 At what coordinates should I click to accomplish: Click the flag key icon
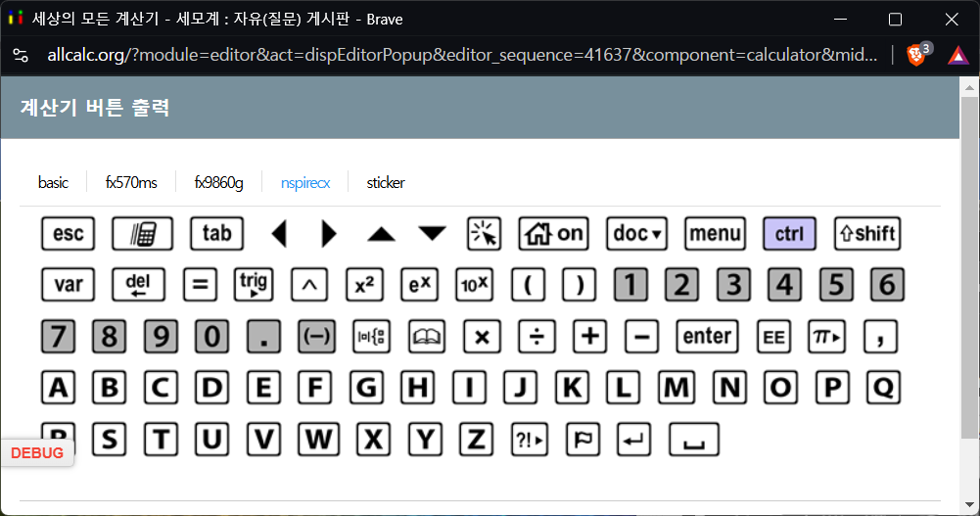pos(583,440)
